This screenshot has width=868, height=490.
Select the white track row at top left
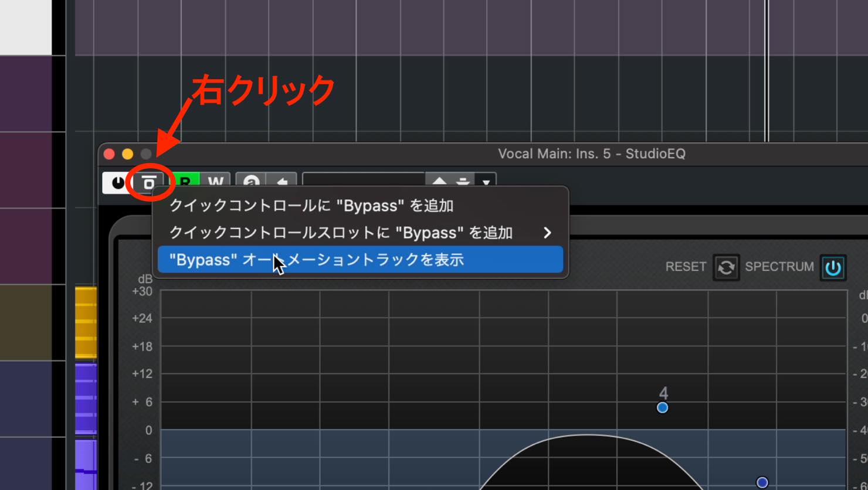point(26,27)
